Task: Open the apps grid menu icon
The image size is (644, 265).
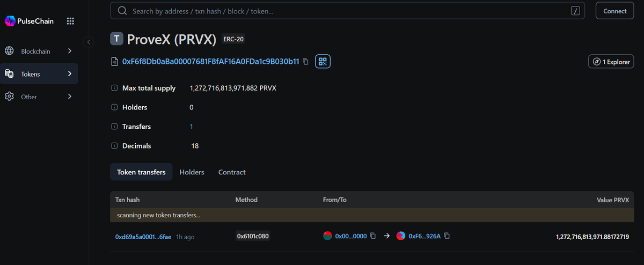Action: 70,21
